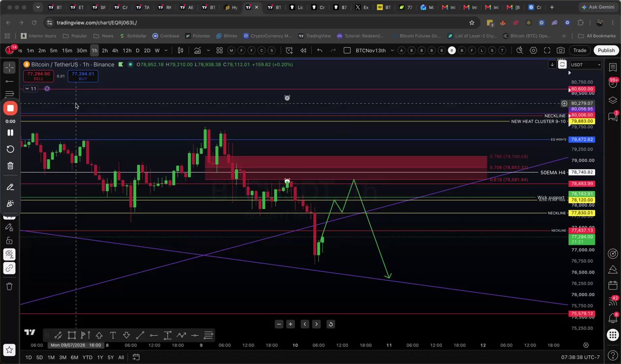Take a chart snapshot with camera icon
The image size is (621, 364).
click(x=560, y=50)
